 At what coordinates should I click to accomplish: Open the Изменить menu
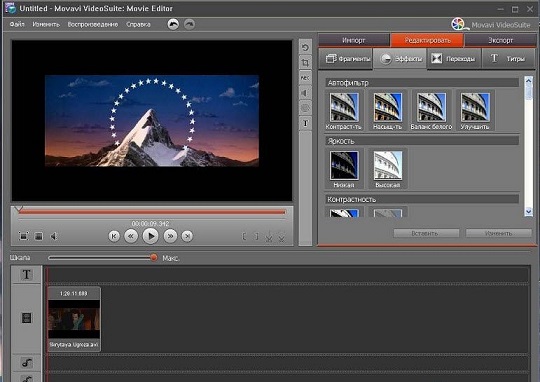pyautogui.click(x=46, y=24)
